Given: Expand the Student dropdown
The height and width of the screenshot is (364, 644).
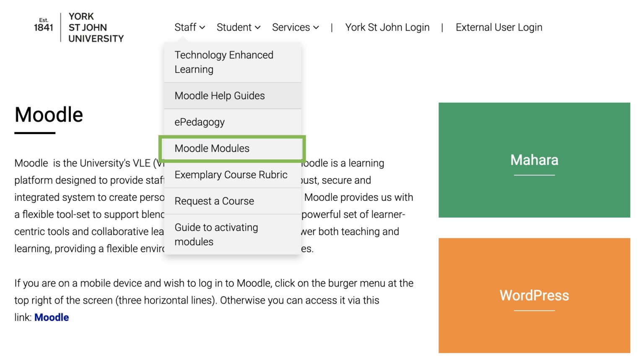Looking at the screenshot, I should [x=235, y=27].
